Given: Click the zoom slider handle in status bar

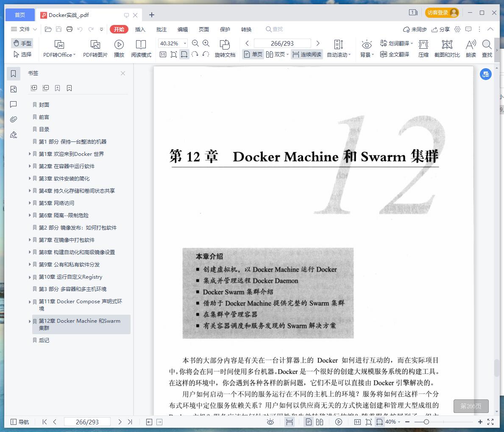Looking at the screenshot, I should point(426,422).
